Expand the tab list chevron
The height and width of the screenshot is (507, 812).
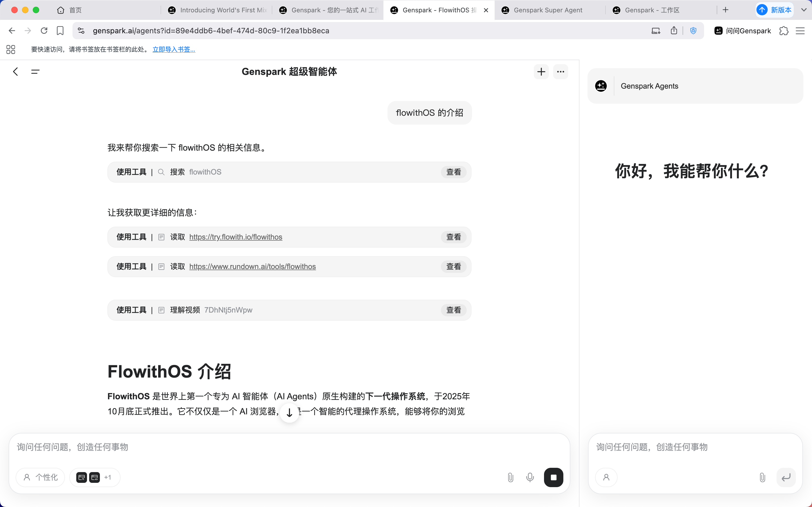804,10
